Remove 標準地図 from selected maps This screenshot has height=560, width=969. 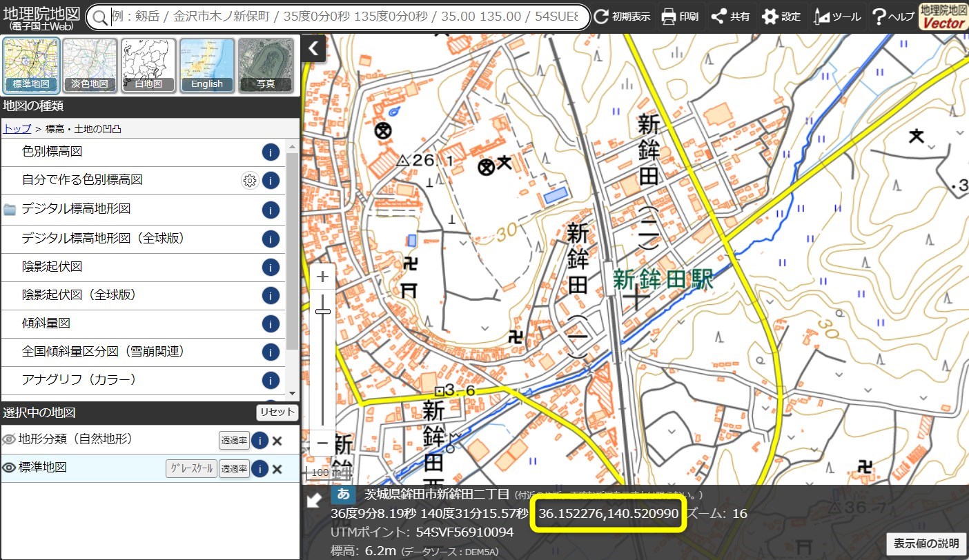pos(277,469)
